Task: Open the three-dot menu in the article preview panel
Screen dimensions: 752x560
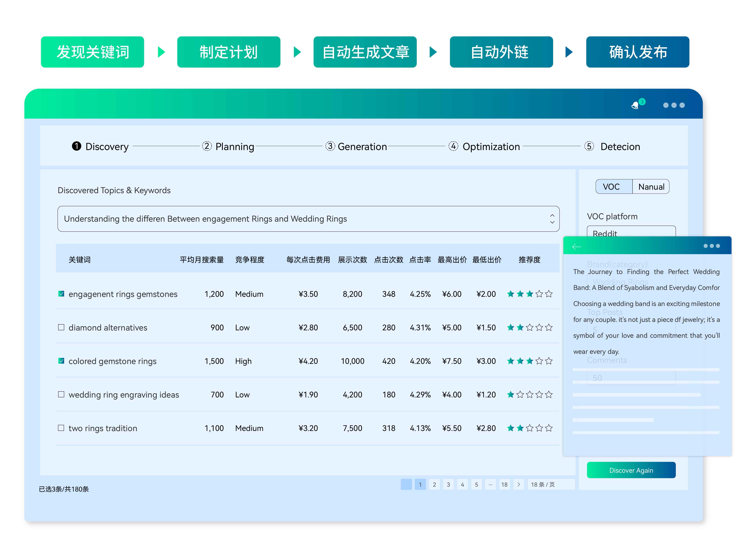Action: click(x=711, y=246)
